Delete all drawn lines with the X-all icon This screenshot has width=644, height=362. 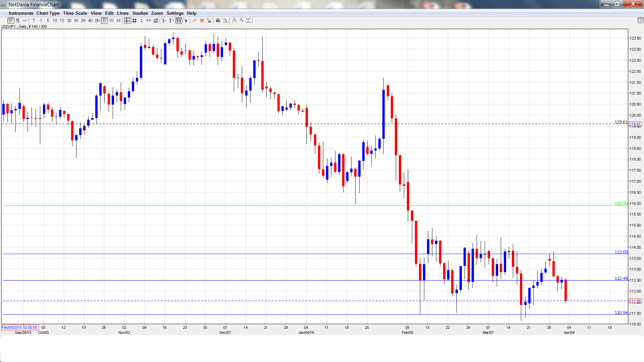[209, 20]
